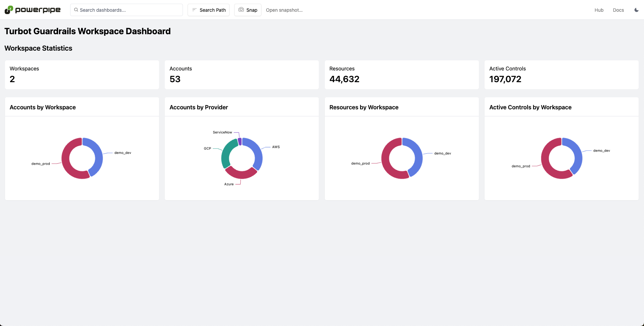This screenshot has width=644, height=326.
Task: Select demo_dev slice in Active Controls chart
Action: [x=578, y=154]
